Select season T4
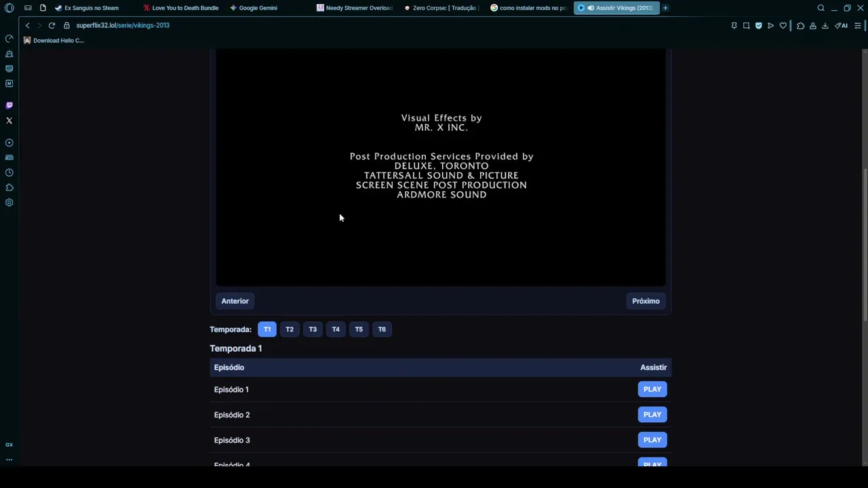The width and height of the screenshot is (868, 488). coord(336,329)
